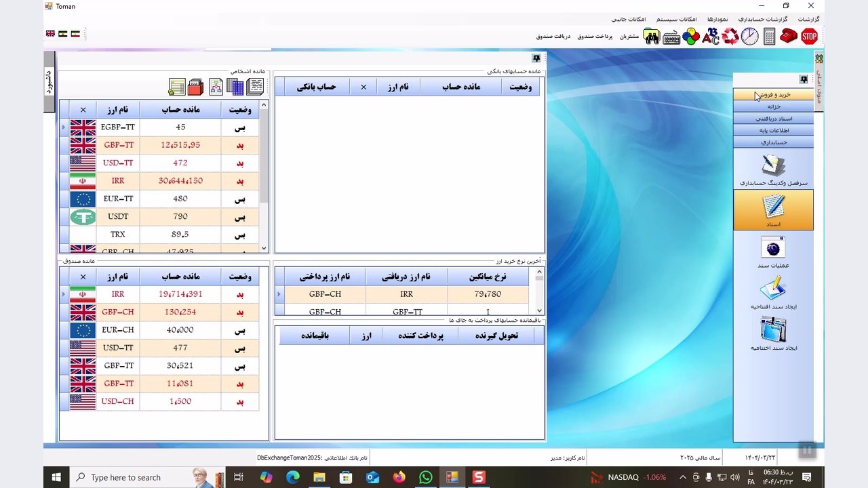The height and width of the screenshot is (488, 868).
Task: Open the نمودارها menu
Action: [717, 19]
